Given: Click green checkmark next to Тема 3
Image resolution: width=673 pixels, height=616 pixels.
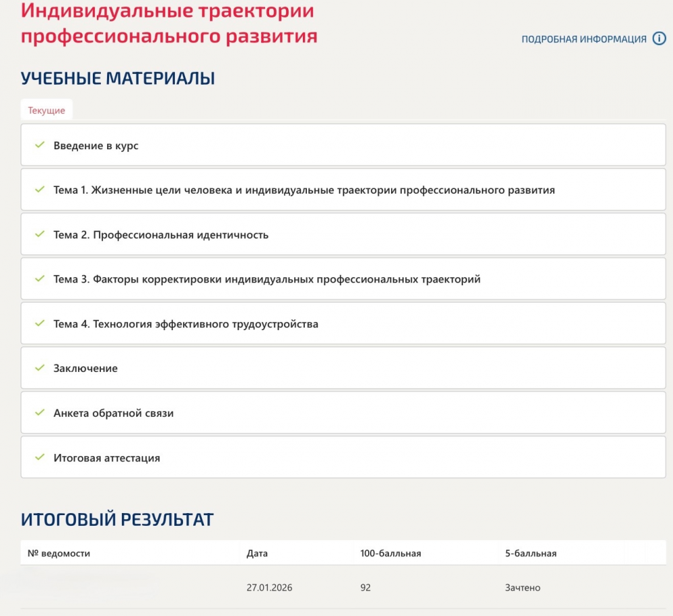Looking at the screenshot, I should point(40,278).
